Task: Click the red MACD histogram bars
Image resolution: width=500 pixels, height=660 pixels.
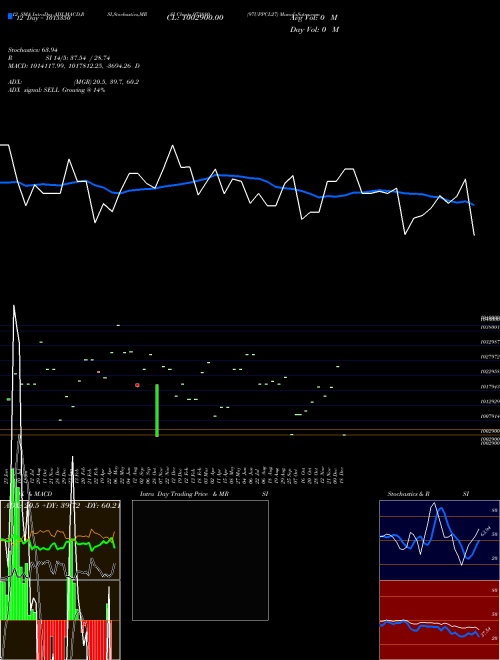Action: coord(74,640)
